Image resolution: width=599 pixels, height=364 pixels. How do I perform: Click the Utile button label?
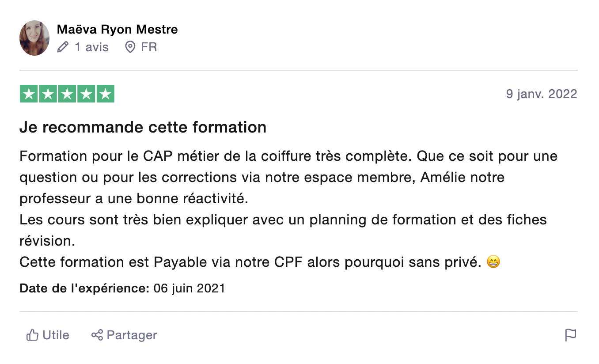click(56, 335)
